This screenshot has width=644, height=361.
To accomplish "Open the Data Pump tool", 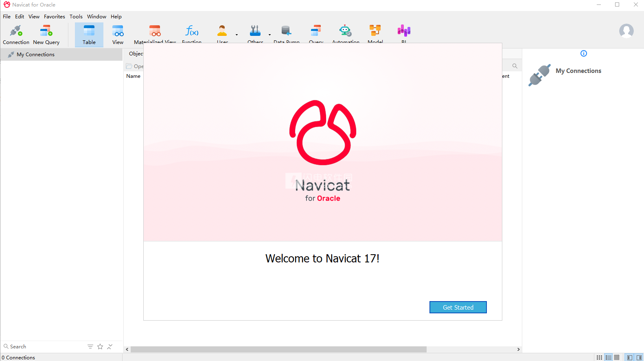I will pyautogui.click(x=286, y=33).
